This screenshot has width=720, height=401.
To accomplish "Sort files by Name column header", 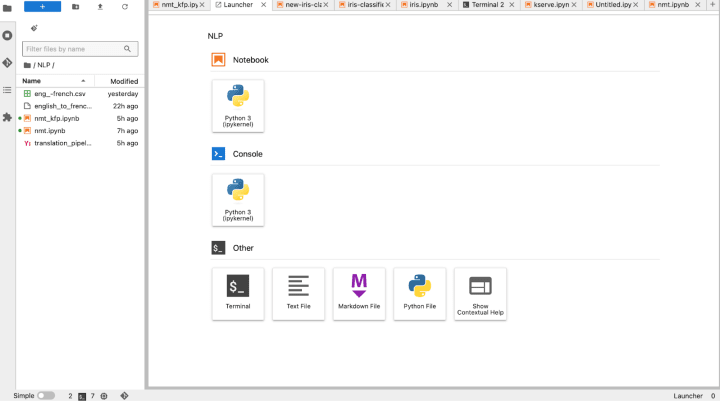I will coord(55,81).
